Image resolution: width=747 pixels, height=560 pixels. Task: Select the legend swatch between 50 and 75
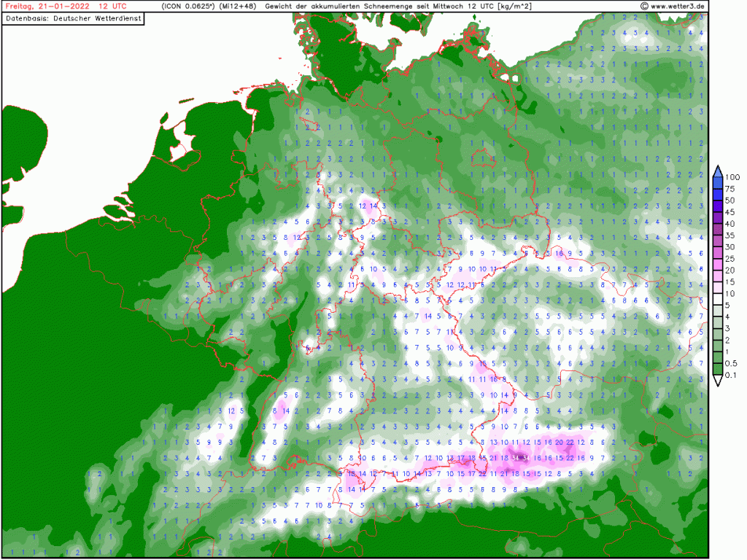click(718, 194)
